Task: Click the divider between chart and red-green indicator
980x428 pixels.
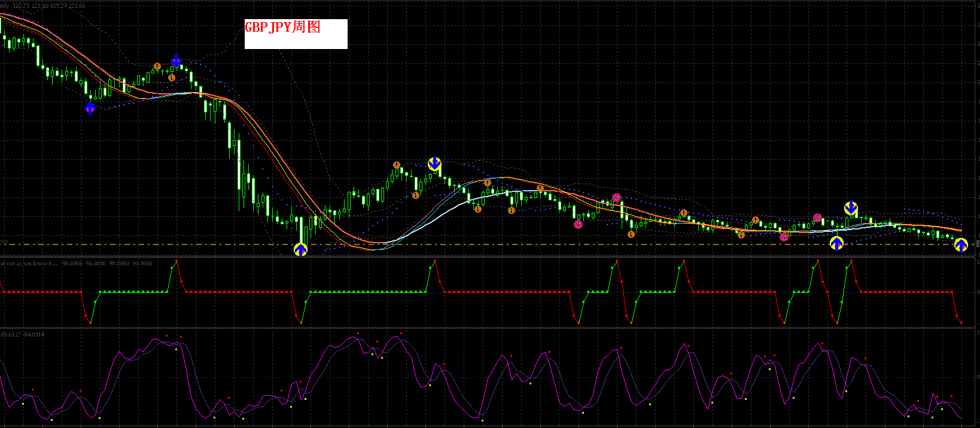Action: tap(479, 257)
